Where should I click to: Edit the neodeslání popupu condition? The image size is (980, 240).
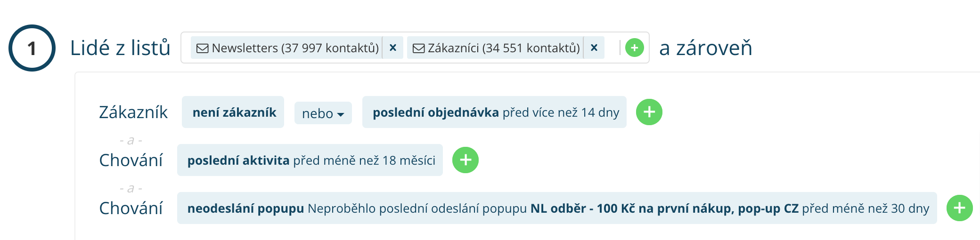557,208
